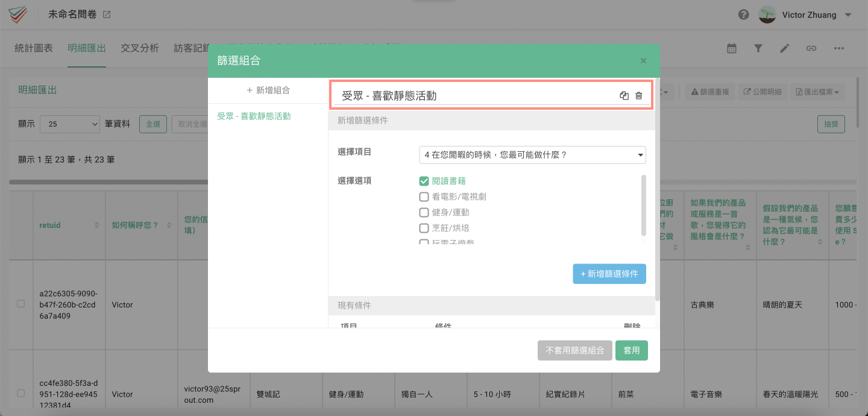The width and height of the screenshot is (868, 416).
Task: Click the chain link share icon
Action: tap(811, 48)
